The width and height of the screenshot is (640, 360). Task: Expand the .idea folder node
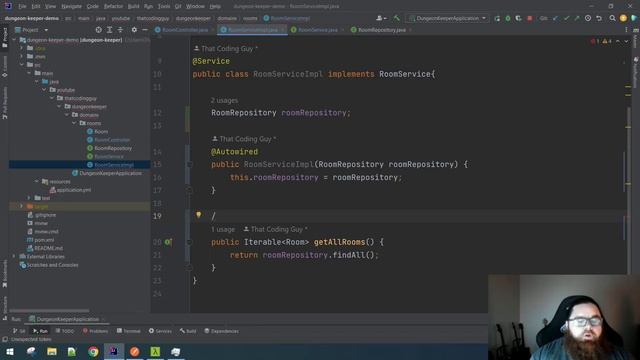click(22, 48)
